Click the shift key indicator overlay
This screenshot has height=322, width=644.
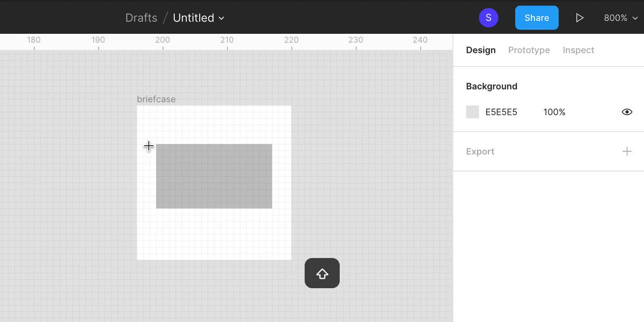pos(322,273)
